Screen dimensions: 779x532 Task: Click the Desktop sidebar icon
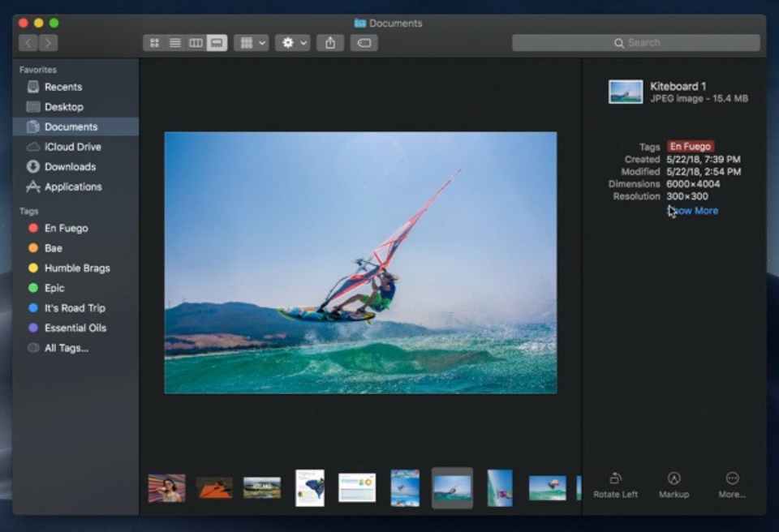[33, 107]
